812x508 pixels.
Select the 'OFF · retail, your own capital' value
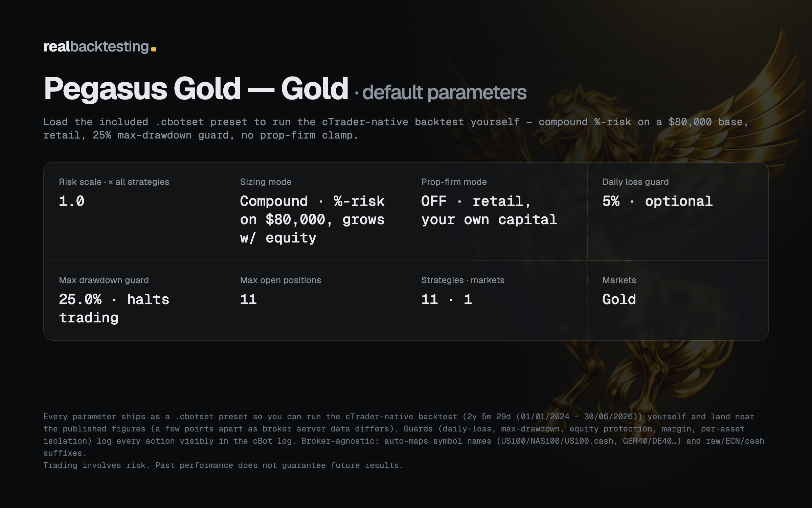click(x=489, y=210)
